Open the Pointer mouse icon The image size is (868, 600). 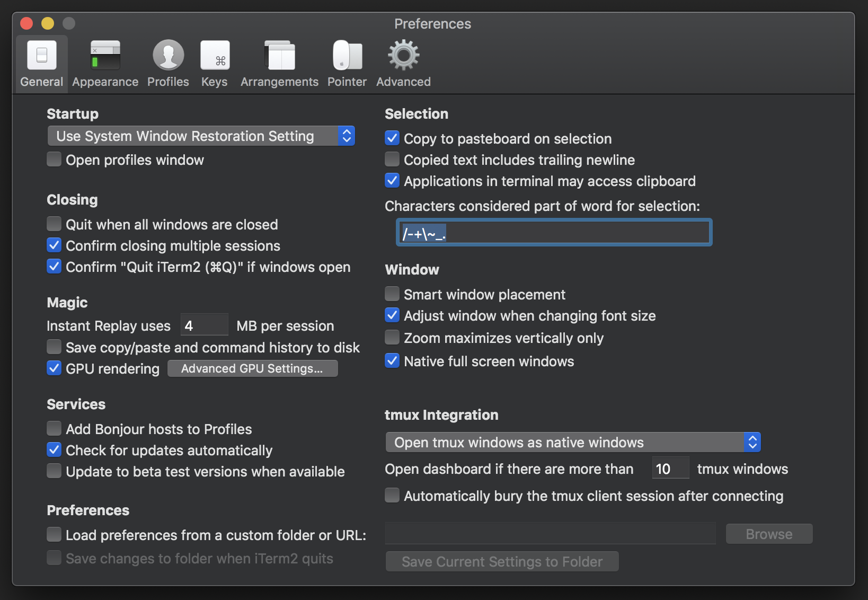[x=347, y=55]
